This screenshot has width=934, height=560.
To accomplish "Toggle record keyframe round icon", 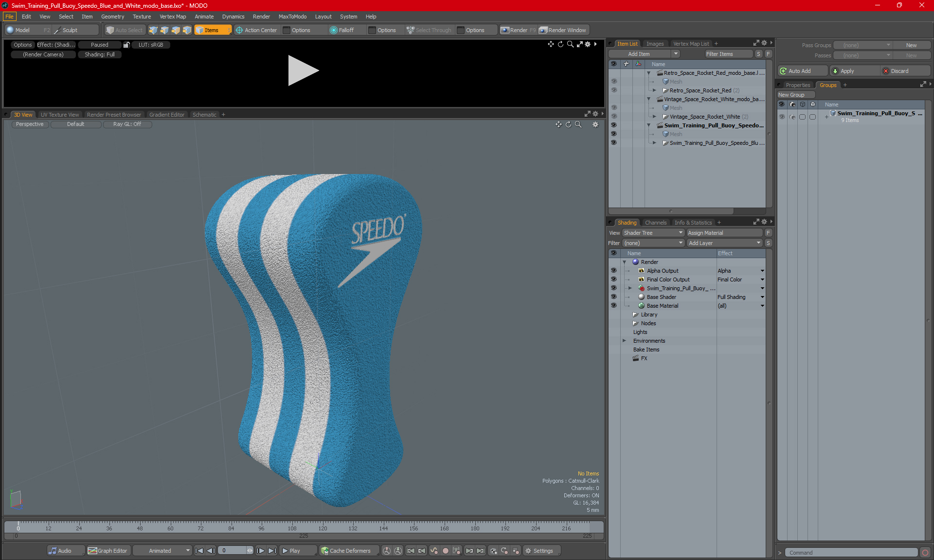I will pyautogui.click(x=445, y=551).
